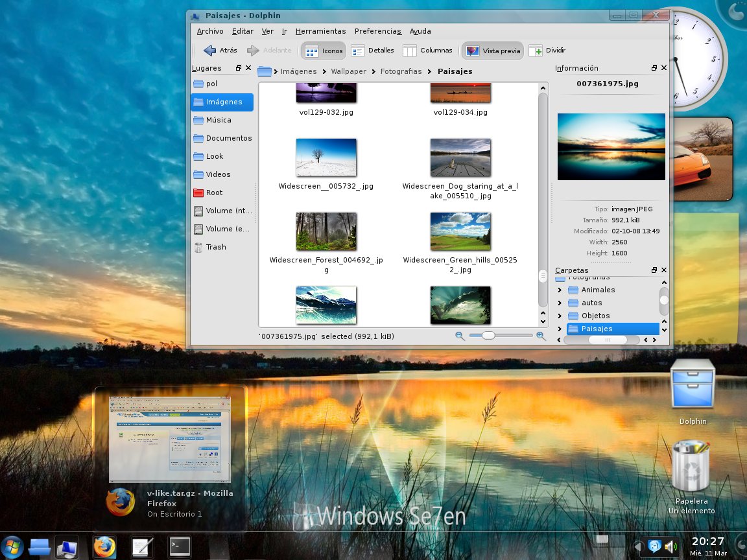Open Trash in the Lugares panel
The height and width of the screenshot is (560, 747).
222,247
